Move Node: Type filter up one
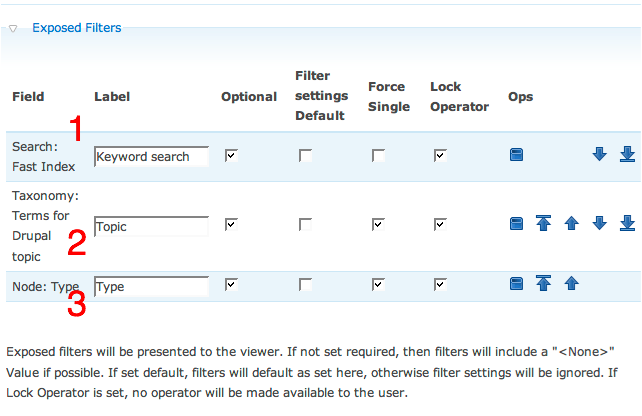 [x=572, y=283]
